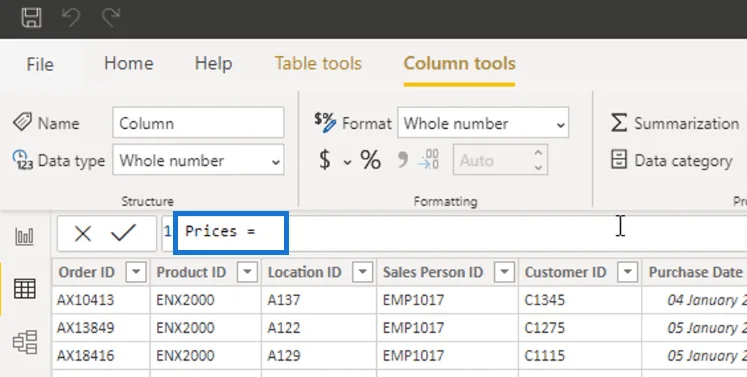The height and width of the screenshot is (377, 747).
Task: Open Sales Person ID column filter dropdown
Action: tap(504, 272)
